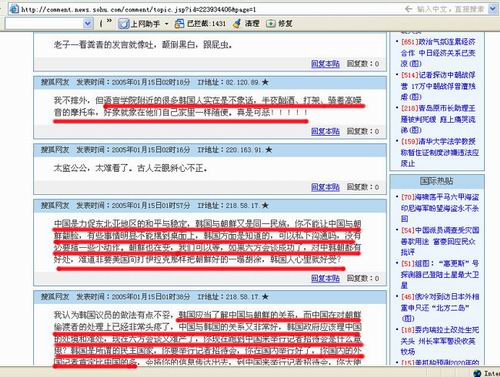Open the address bar dropdown arrow at far right

click(x=493, y=9)
